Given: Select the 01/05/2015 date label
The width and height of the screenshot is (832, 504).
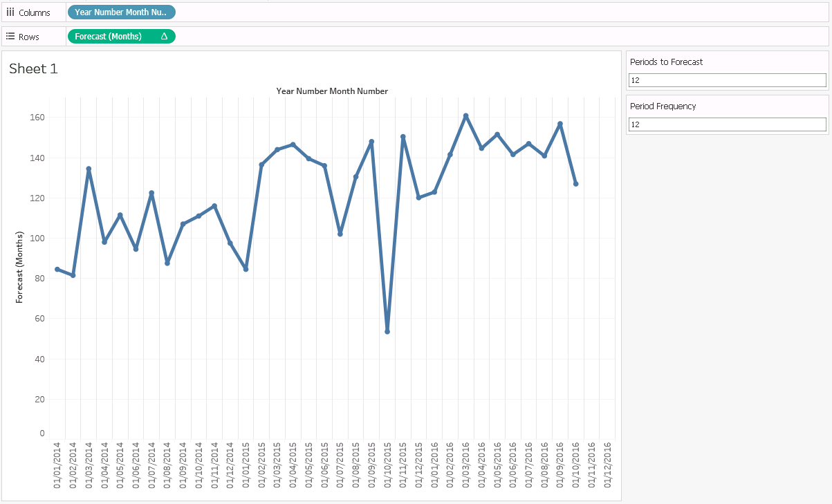Looking at the screenshot, I should [x=308, y=465].
